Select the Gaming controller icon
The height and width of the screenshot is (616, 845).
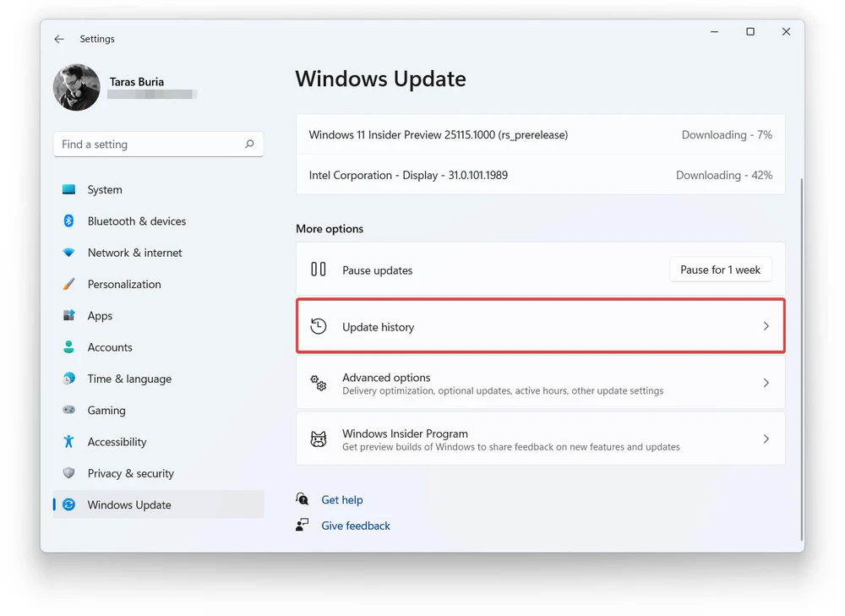point(68,410)
